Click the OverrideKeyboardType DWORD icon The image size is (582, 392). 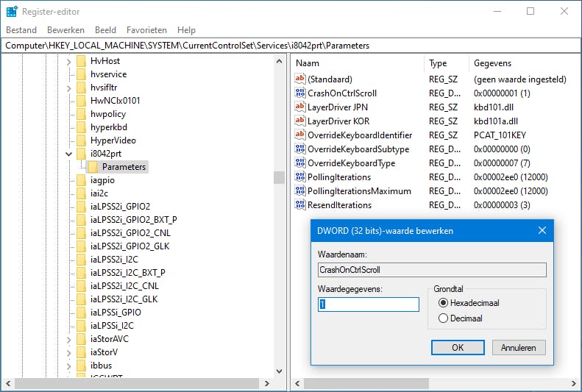point(300,163)
